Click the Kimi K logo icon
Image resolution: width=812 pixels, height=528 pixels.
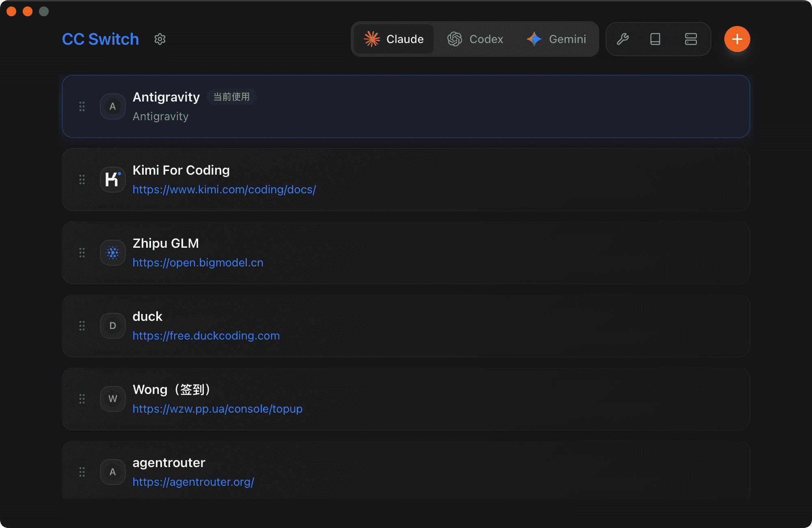click(x=112, y=180)
